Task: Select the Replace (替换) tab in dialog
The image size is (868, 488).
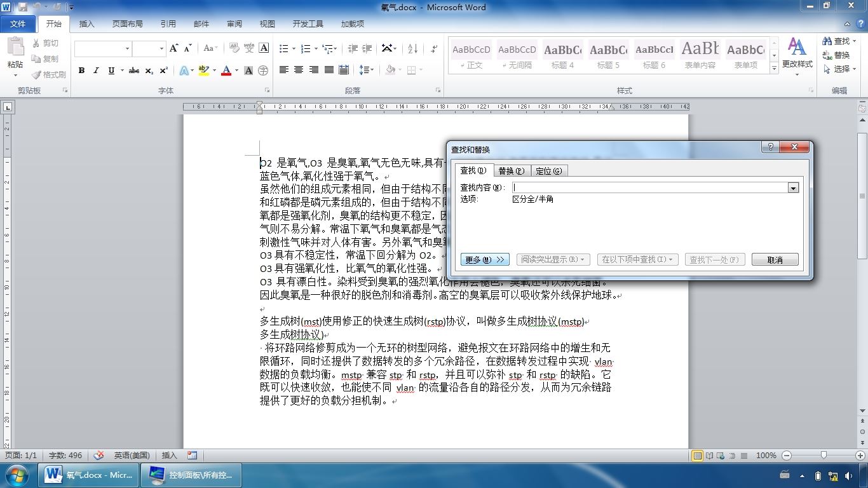Action: pyautogui.click(x=511, y=171)
